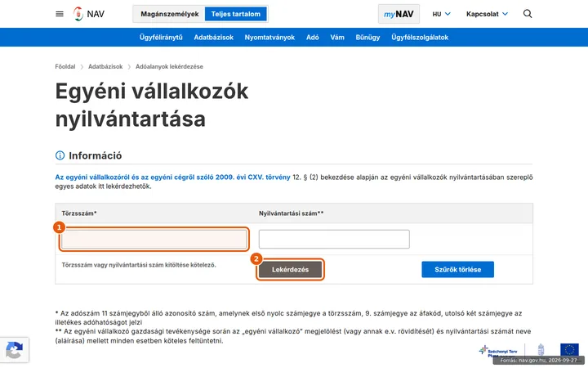Open the search magnifier icon
This screenshot has width=588, height=368.
point(528,14)
